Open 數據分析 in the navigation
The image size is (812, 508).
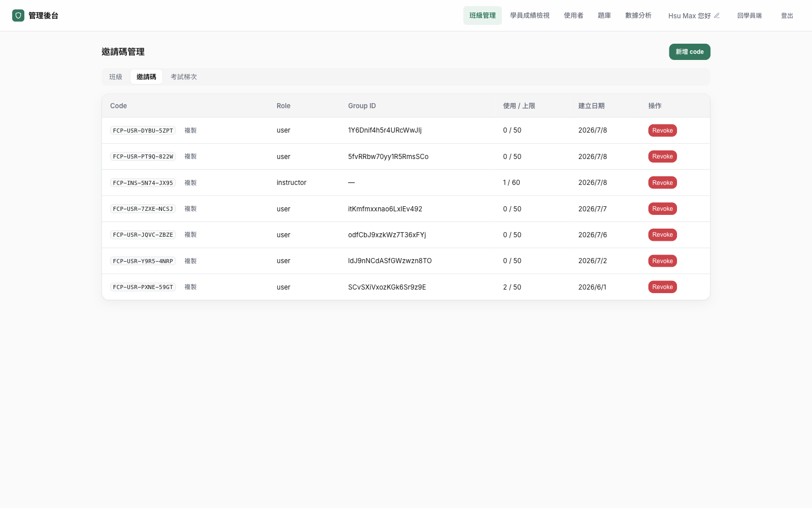pos(638,16)
